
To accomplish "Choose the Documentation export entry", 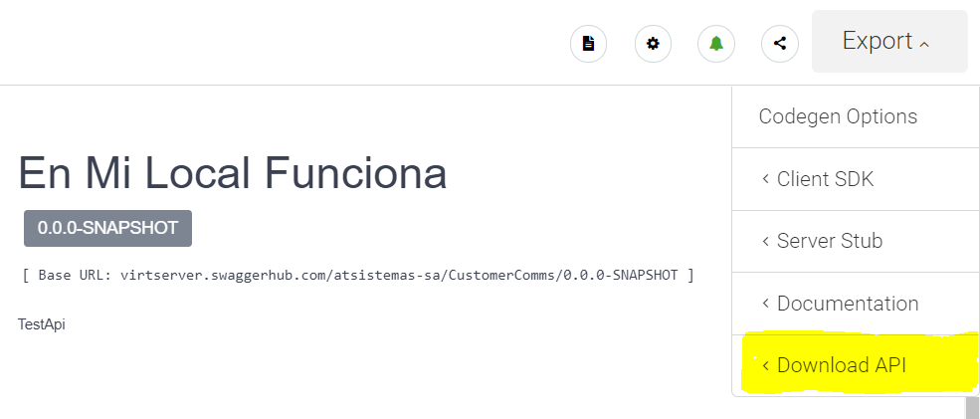I will click(x=856, y=304).
